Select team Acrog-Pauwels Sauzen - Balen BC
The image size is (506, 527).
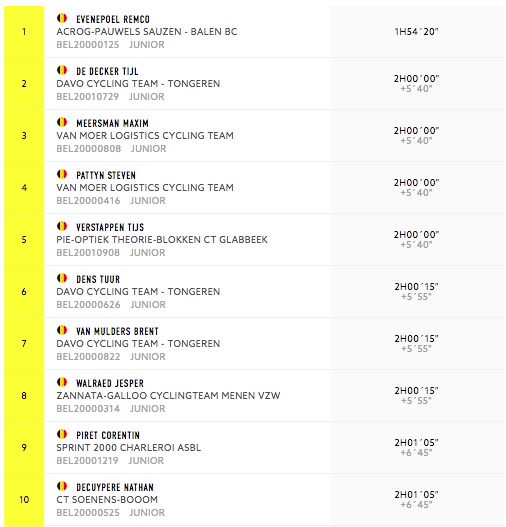(147, 32)
